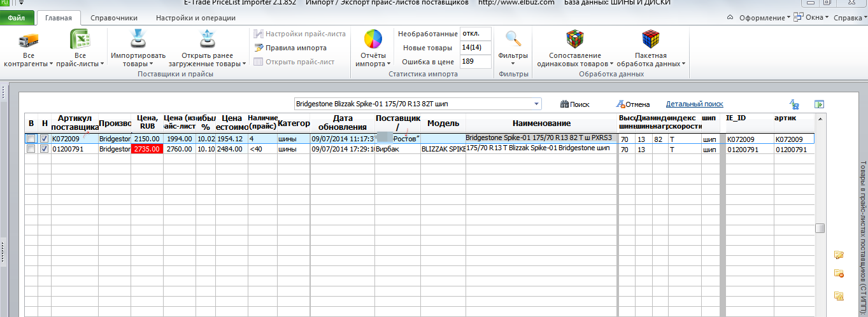This screenshot has width=868, height=317.
Task: Expand Все контрагенты dropdown arrow
Action: point(50,64)
